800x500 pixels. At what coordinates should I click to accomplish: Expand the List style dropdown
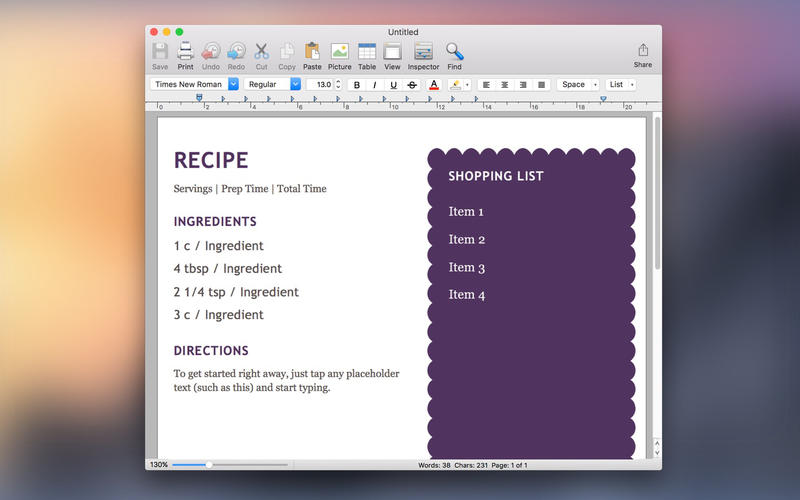point(620,85)
